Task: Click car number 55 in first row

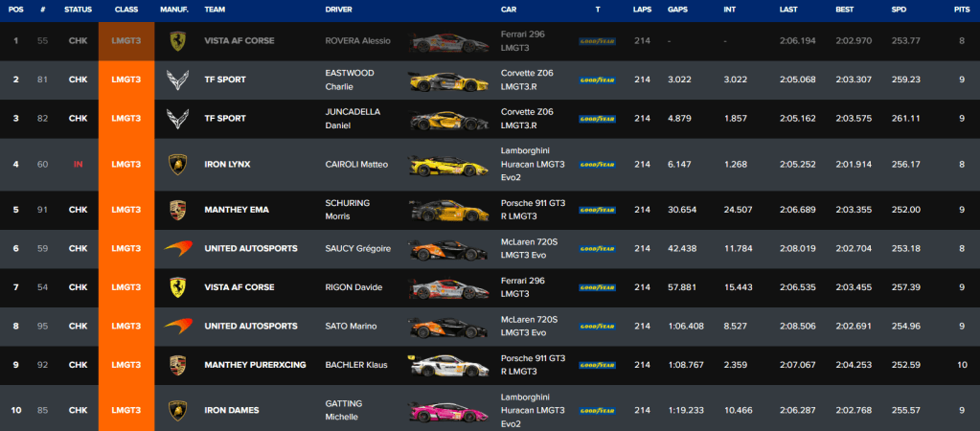Action: click(42, 41)
